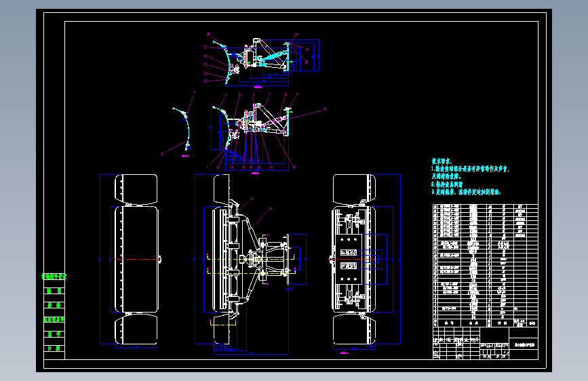This screenshot has height=381, width=588.
Task: Click part callout number 23
Action: 205,81
